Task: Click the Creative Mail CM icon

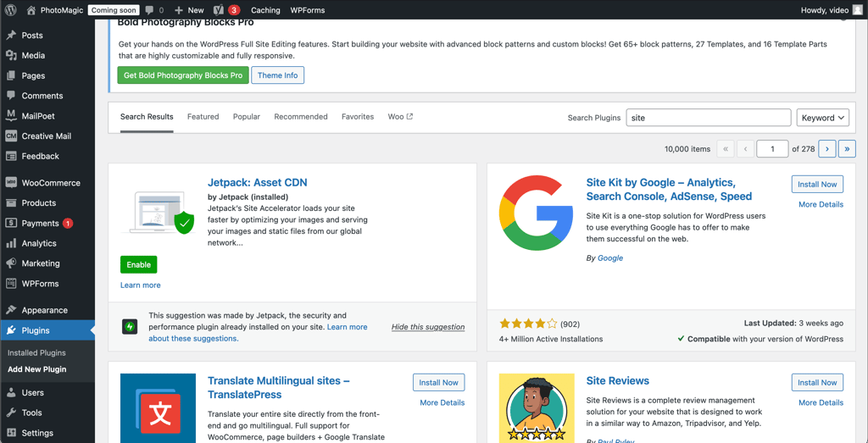Action: pos(10,136)
